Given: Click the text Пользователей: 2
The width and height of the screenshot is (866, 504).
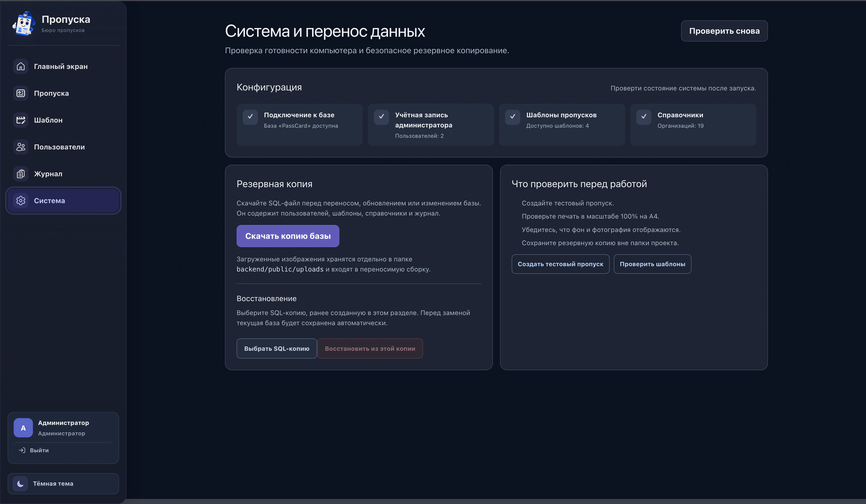Looking at the screenshot, I should pos(419,136).
